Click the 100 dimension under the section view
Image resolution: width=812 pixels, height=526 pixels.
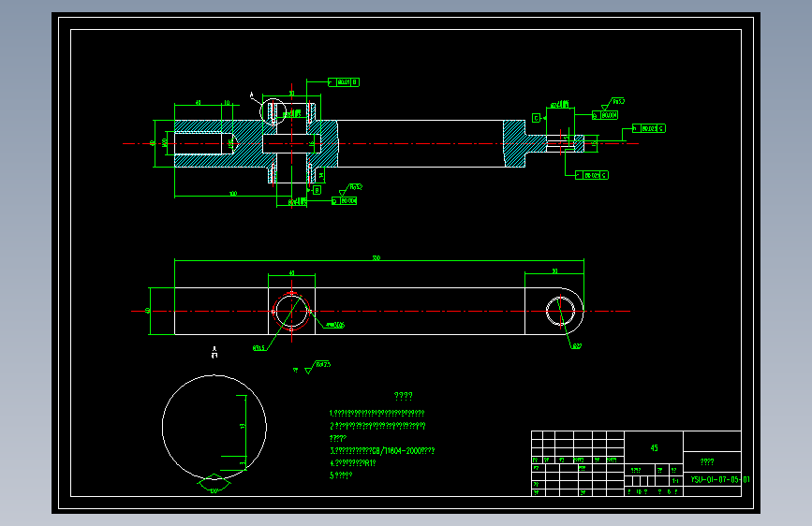(233, 194)
